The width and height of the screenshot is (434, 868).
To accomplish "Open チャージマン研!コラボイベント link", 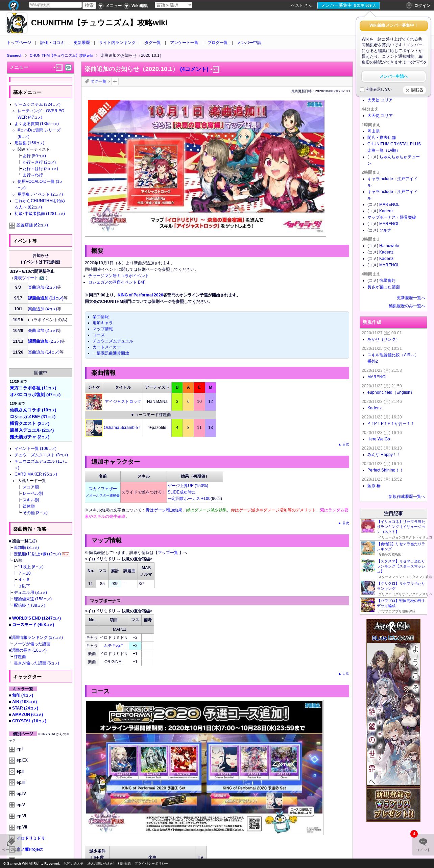I will 119,276.
